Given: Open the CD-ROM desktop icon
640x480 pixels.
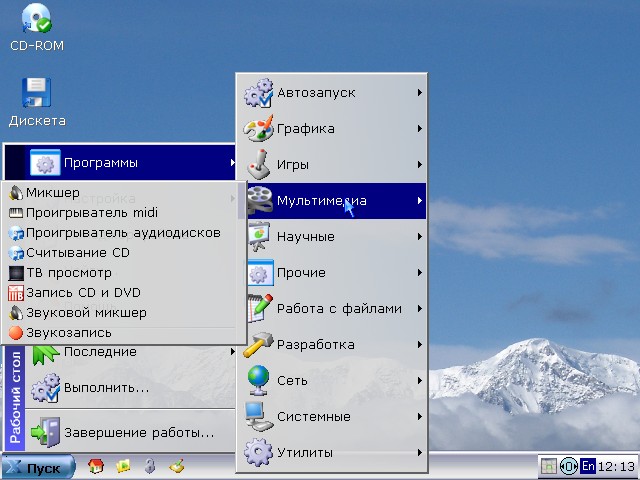Looking at the screenshot, I should click(36, 28).
